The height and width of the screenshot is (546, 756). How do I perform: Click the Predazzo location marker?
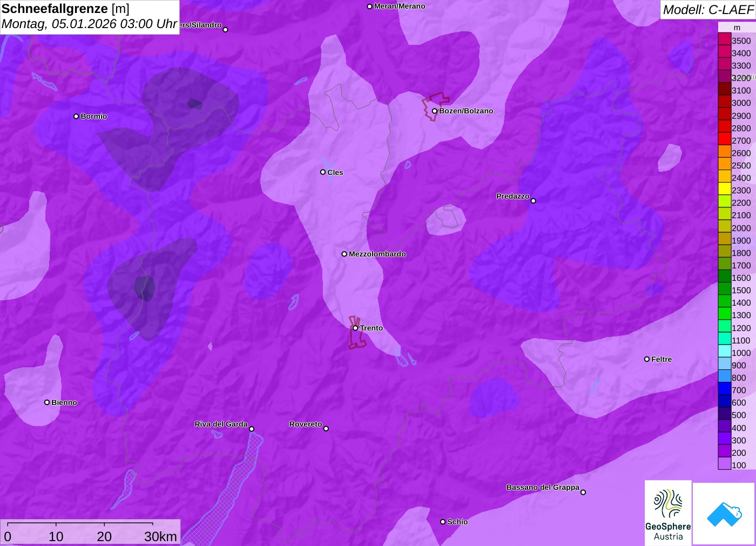533,201
